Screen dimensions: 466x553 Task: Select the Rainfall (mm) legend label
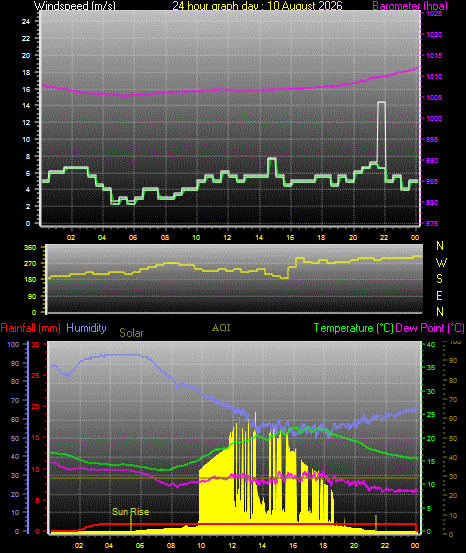[x=30, y=328]
